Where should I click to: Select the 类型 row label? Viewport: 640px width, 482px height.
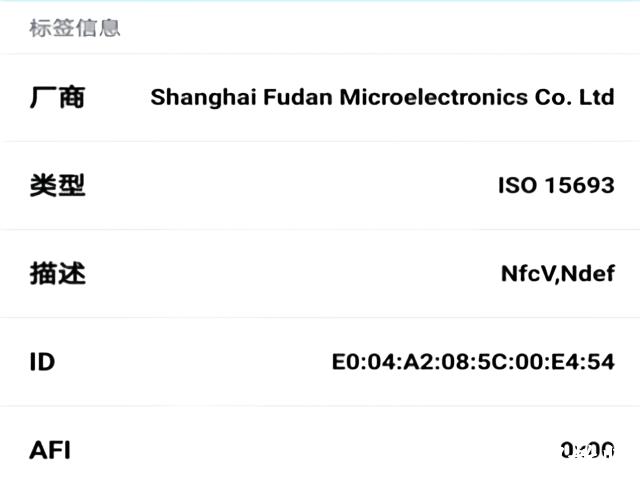coord(57,185)
